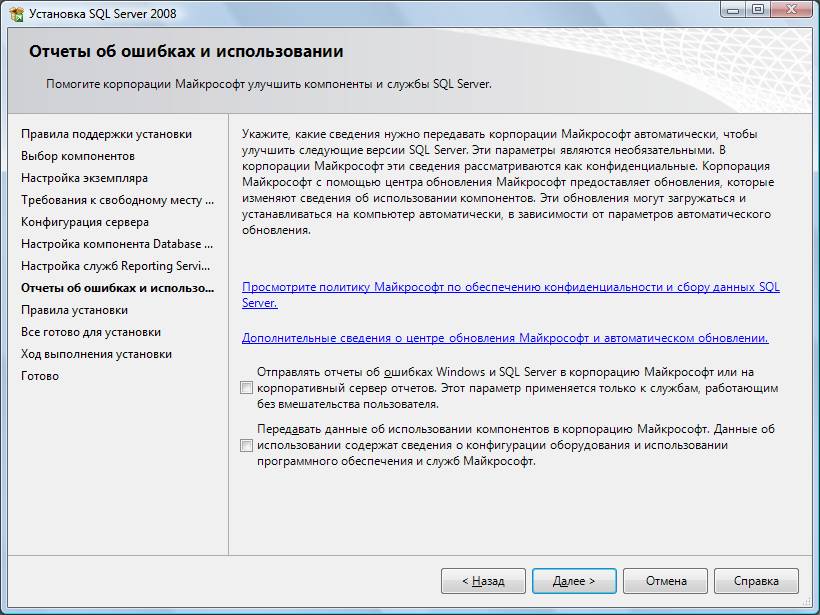Go to "Выбор компонентов" step
The height and width of the screenshot is (615, 820).
(78, 156)
